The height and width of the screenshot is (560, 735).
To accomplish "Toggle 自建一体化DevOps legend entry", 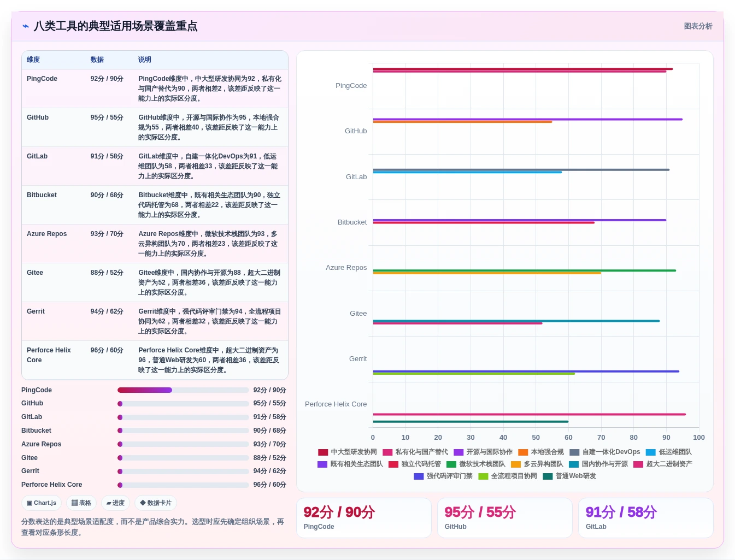I will coord(605,452).
